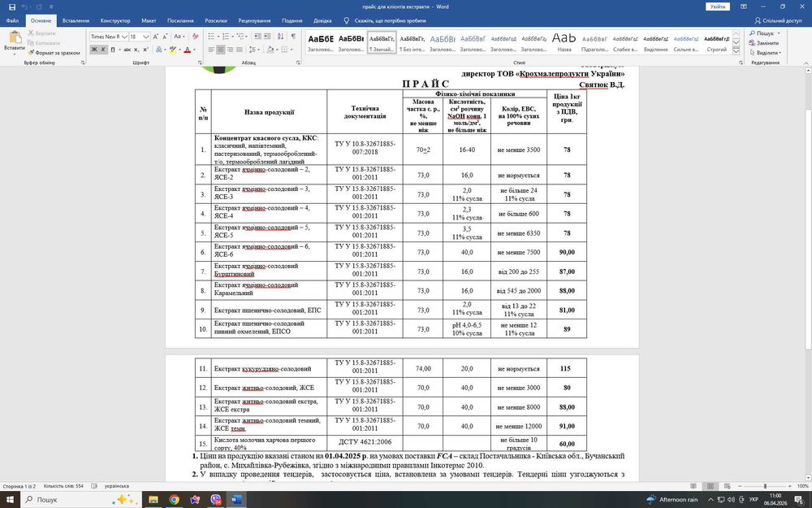Switch to the Рецензування tab

(254, 21)
